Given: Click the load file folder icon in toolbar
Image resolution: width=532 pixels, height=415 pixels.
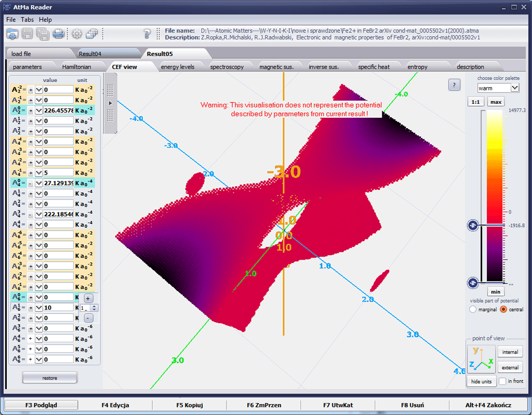Looking at the screenshot, I should [x=12, y=34].
